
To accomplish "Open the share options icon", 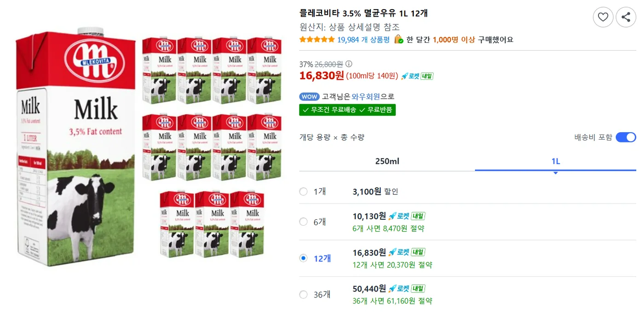I will [x=625, y=17].
